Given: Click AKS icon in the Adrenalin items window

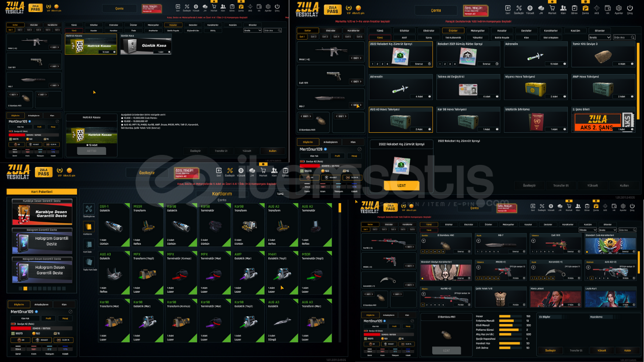Looking at the screenshot, I should (x=597, y=9).
